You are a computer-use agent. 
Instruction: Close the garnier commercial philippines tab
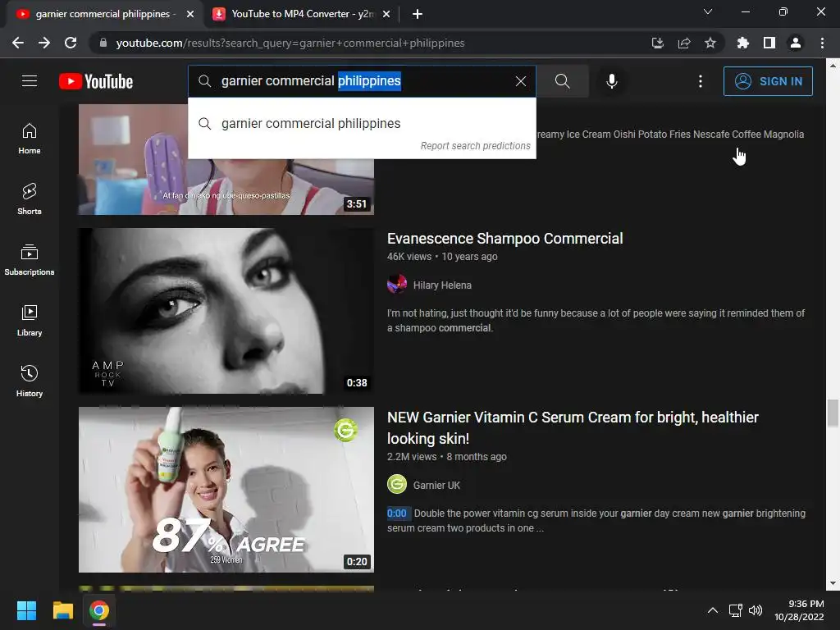[x=190, y=15]
